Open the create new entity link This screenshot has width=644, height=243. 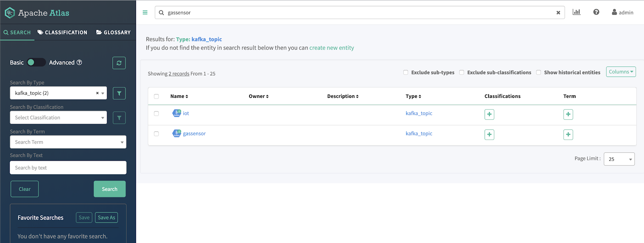pos(332,48)
